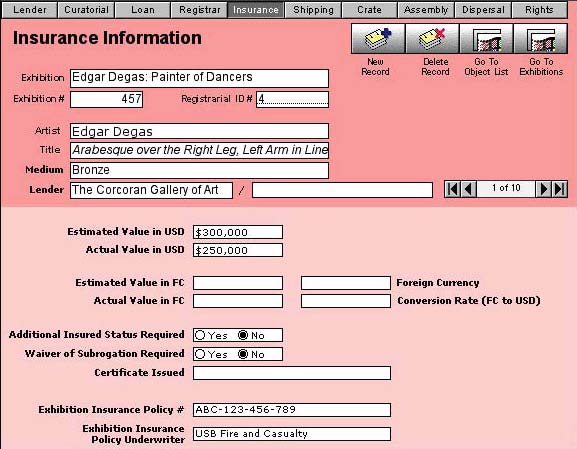Click the Exhibition # field showing 457
Viewport: 577px width, 449px height.
(106, 99)
